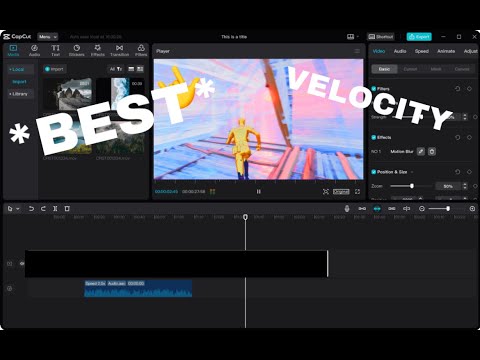Click the Undo arrow in timeline toolbar
The image size is (480, 360).
point(31,209)
